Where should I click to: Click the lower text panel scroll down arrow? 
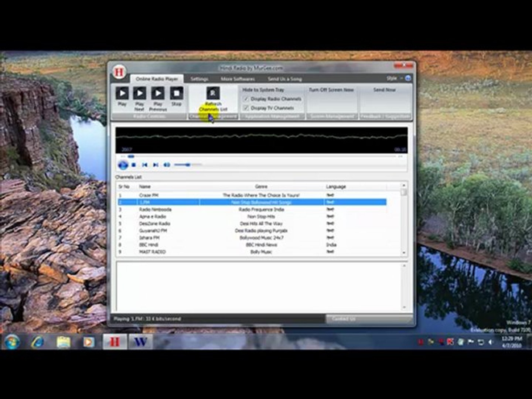point(404,307)
